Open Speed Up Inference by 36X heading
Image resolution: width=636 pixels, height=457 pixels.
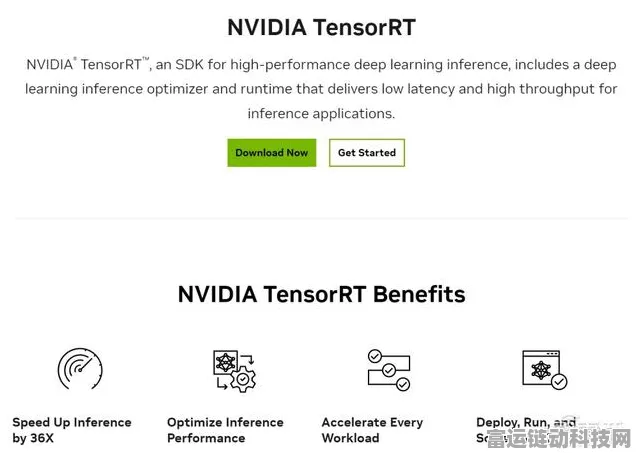click(x=72, y=430)
